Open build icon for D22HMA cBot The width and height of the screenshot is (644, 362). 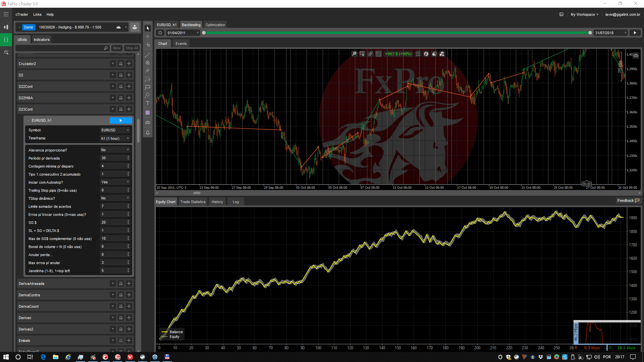coord(121,98)
